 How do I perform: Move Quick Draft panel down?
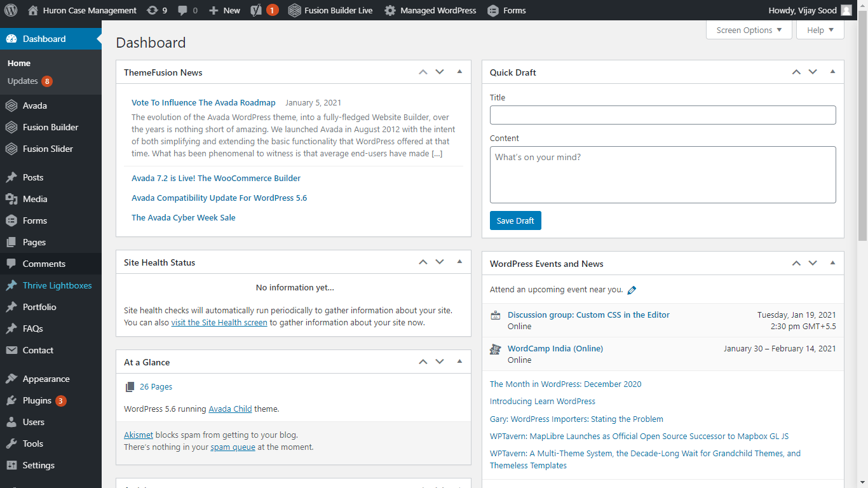coord(813,72)
